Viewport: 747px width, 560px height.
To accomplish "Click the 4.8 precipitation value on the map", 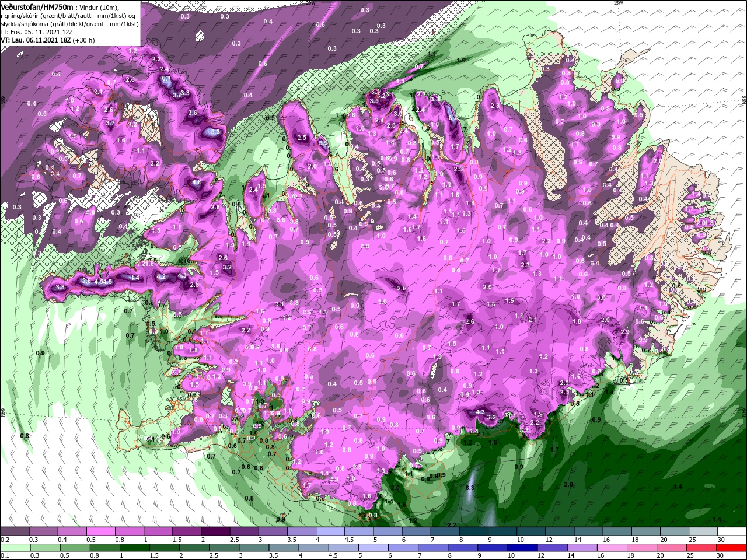I will coord(197,183).
